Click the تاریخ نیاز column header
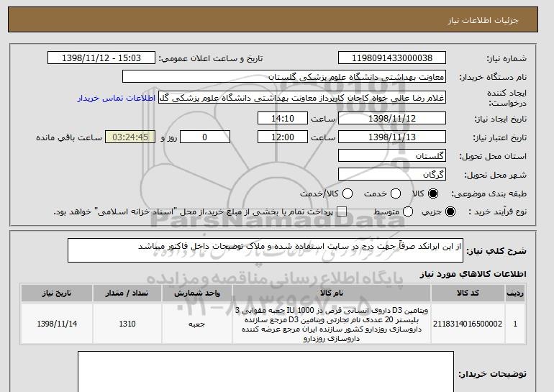Image resolution: width=554 pixels, height=392 pixels. click(57, 293)
